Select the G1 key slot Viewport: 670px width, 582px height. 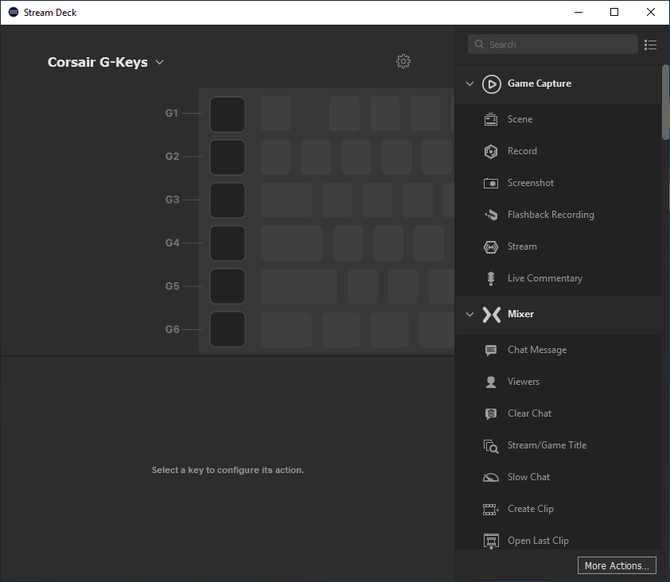coord(227,114)
